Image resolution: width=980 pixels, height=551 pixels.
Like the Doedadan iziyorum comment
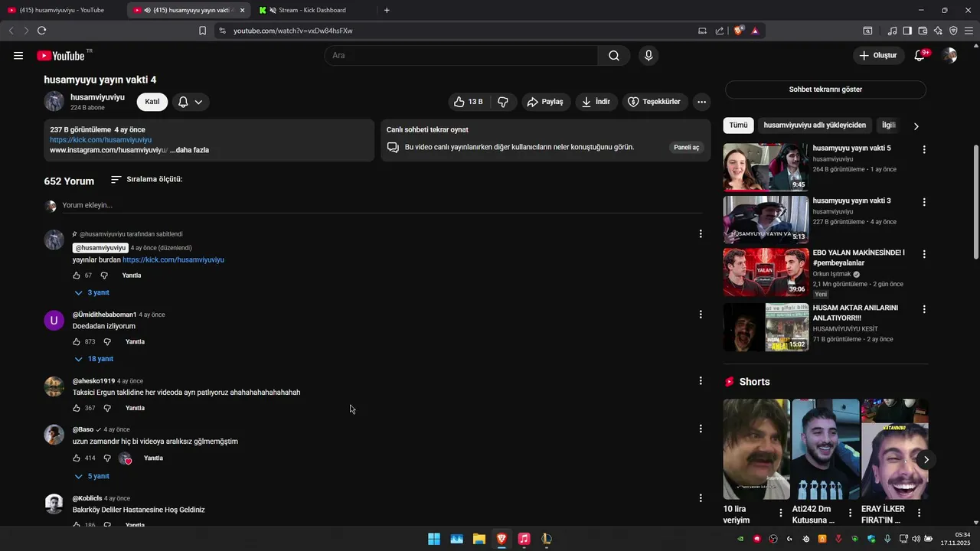pos(77,342)
